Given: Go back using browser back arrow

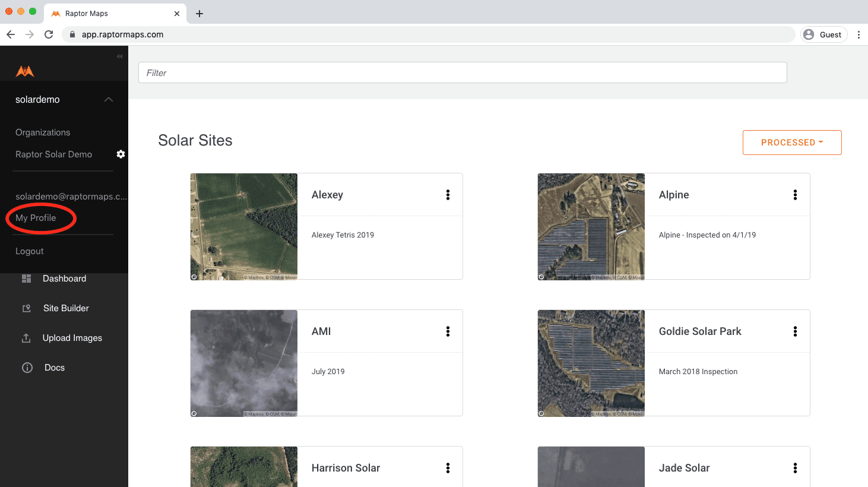Looking at the screenshot, I should (x=11, y=34).
